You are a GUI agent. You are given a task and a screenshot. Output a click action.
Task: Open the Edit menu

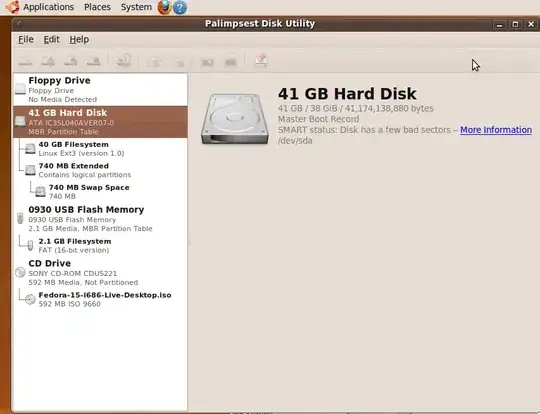coord(51,40)
